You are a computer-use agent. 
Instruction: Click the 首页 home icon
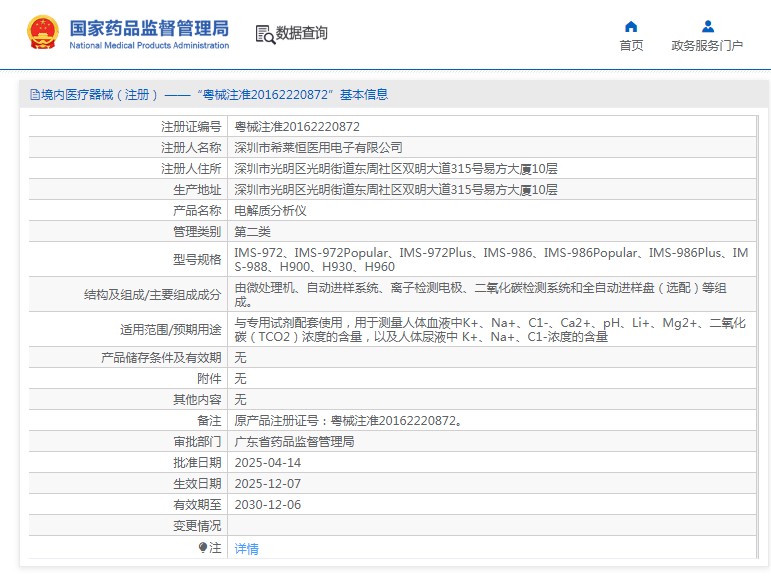coord(631,27)
